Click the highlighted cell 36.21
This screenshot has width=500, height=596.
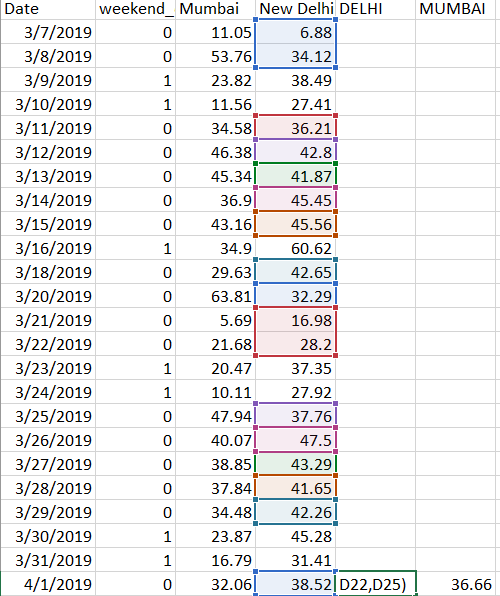click(295, 128)
